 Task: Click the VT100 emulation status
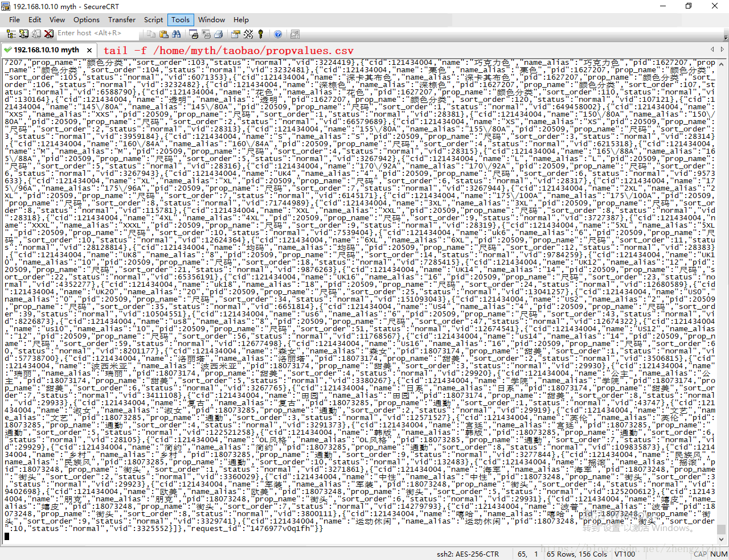(x=625, y=554)
